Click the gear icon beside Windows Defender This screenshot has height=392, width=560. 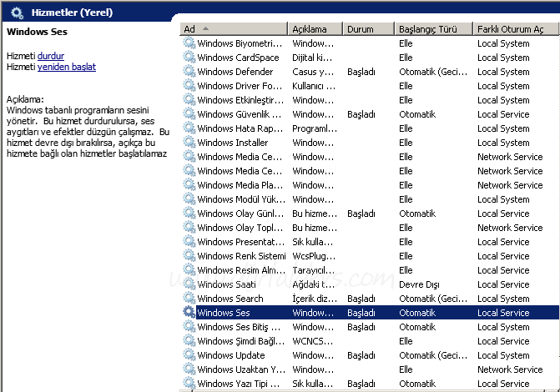189,72
